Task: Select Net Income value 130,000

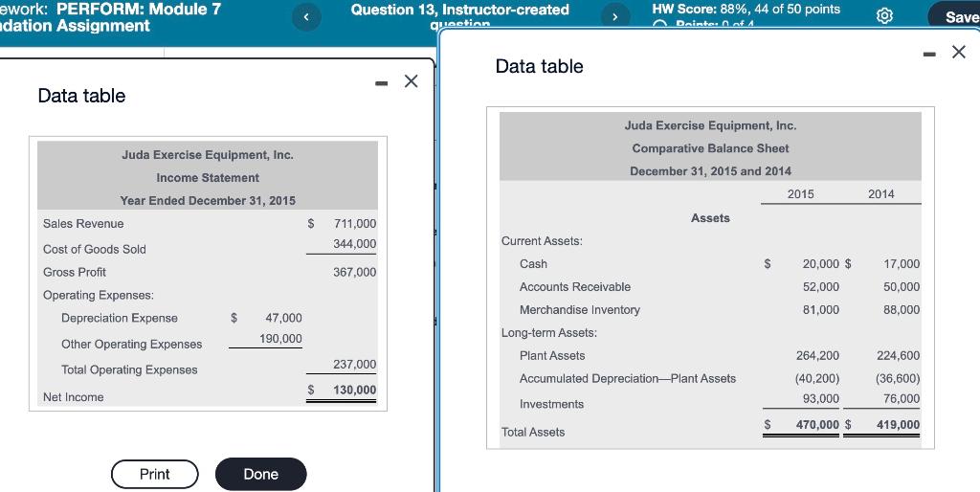Action: click(355, 391)
